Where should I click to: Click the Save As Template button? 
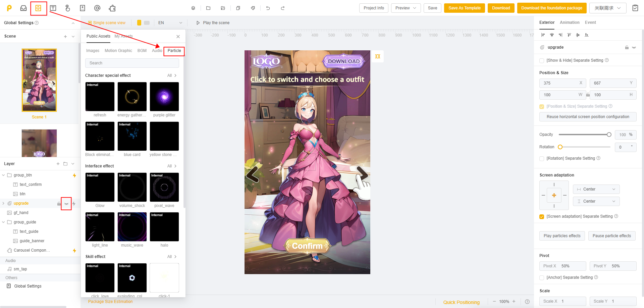coord(464,8)
